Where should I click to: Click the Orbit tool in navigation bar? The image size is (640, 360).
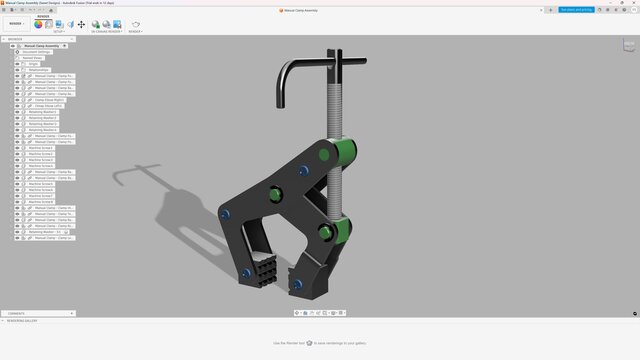point(297,313)
